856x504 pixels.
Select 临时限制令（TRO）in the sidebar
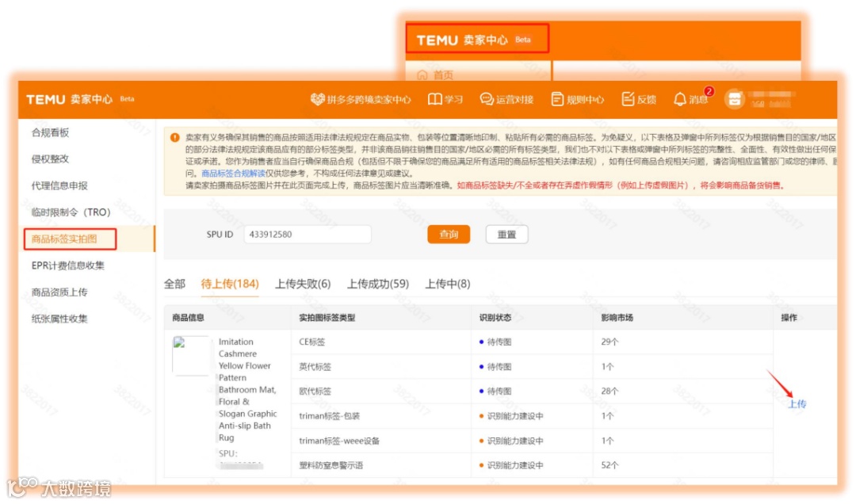[71, 212]
